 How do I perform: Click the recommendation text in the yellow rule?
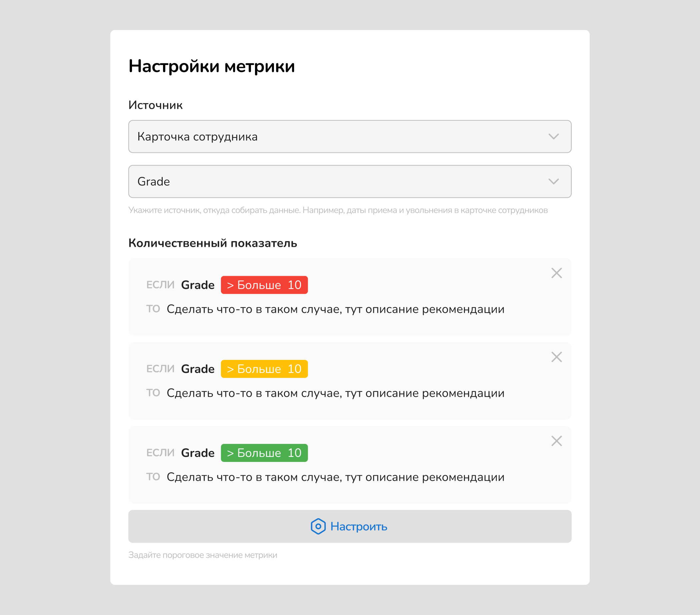335,393
